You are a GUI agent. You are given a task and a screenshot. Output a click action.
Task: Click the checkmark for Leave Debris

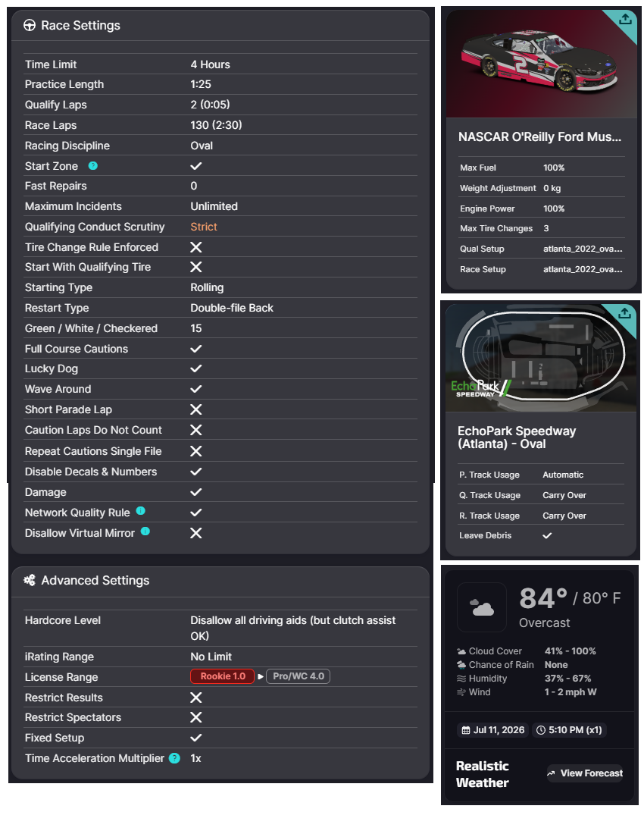pyautogui.click(x=547, y=535)
